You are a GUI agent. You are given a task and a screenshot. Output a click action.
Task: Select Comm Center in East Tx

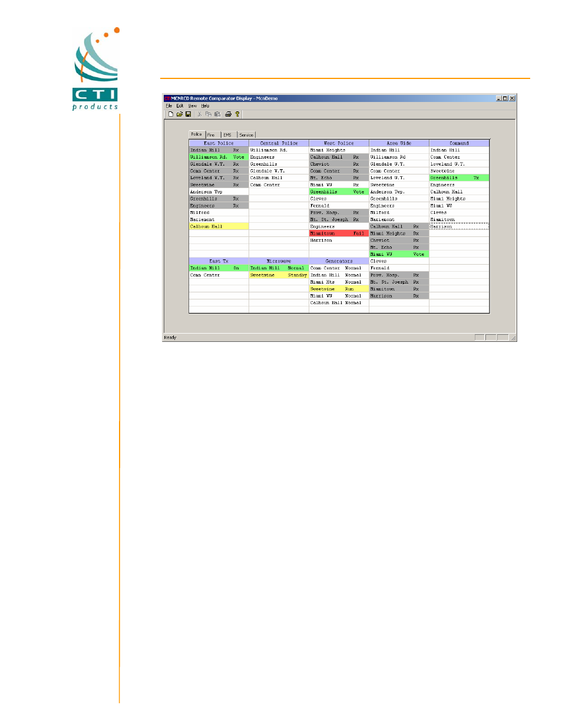tap(219, 275)
